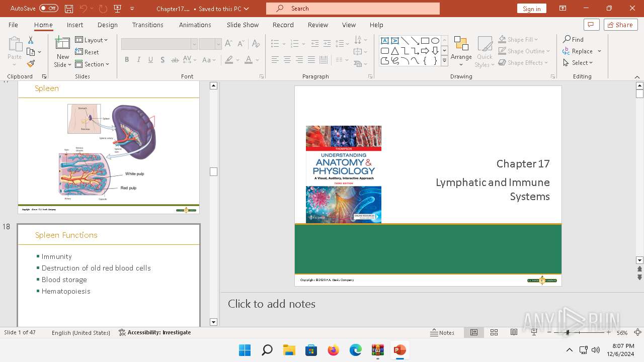
Task: Select the Rectangle shape in gallery
Action: coord(425,41)
